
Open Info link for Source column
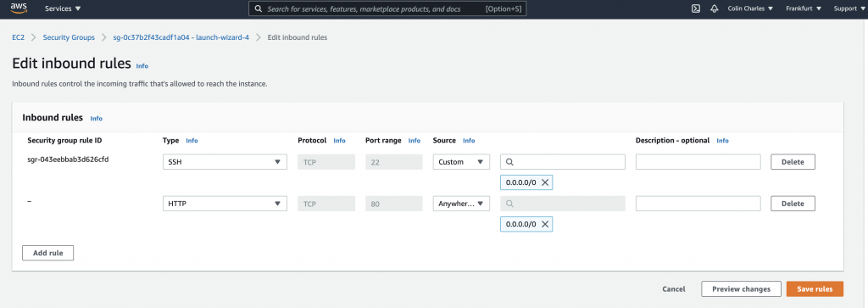click(469, 141)
